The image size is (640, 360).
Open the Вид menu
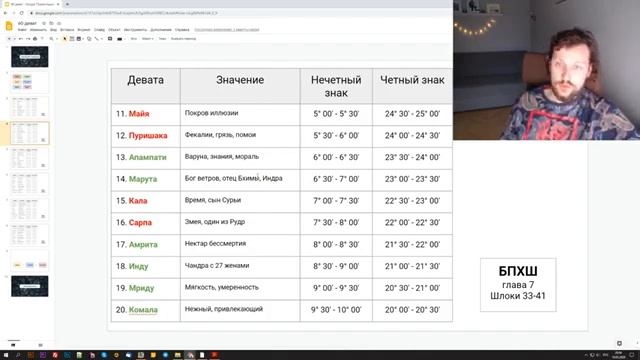pos(53,30)
